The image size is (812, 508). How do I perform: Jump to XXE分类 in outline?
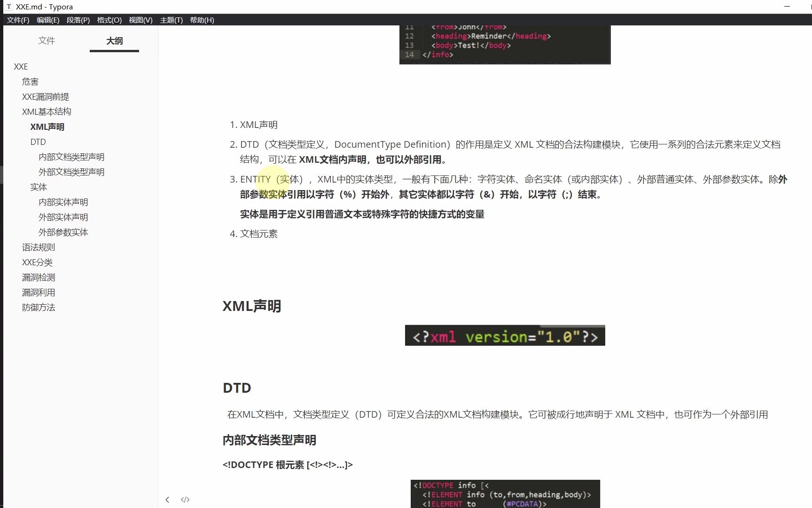37,262
